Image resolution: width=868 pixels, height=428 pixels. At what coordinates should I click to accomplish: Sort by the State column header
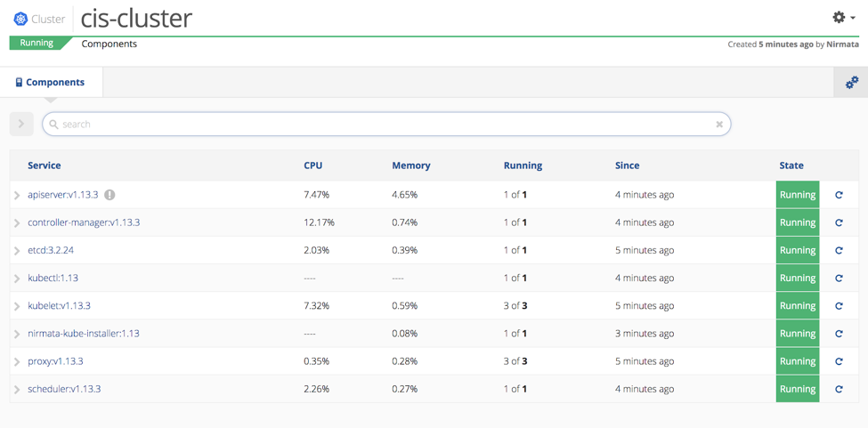(791, 166)
